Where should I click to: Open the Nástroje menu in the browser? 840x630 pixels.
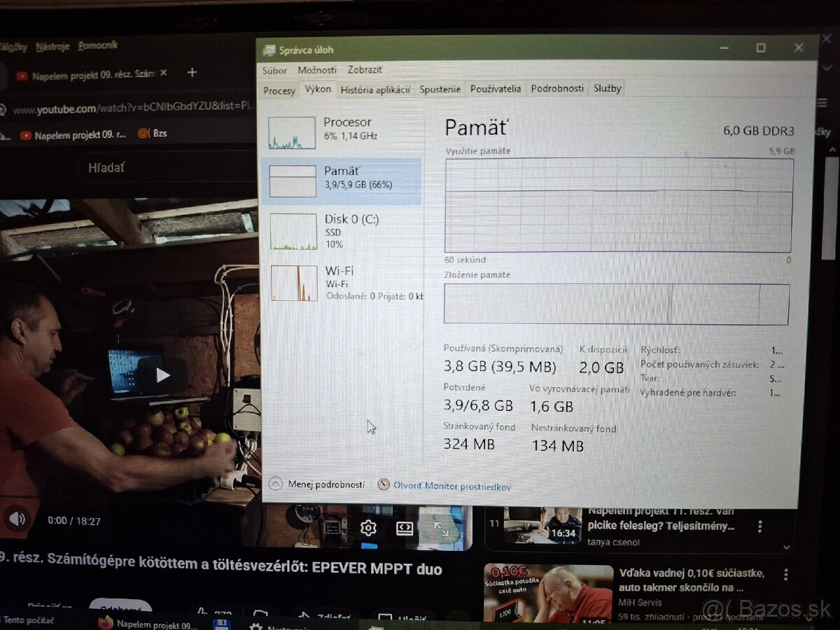52,46
